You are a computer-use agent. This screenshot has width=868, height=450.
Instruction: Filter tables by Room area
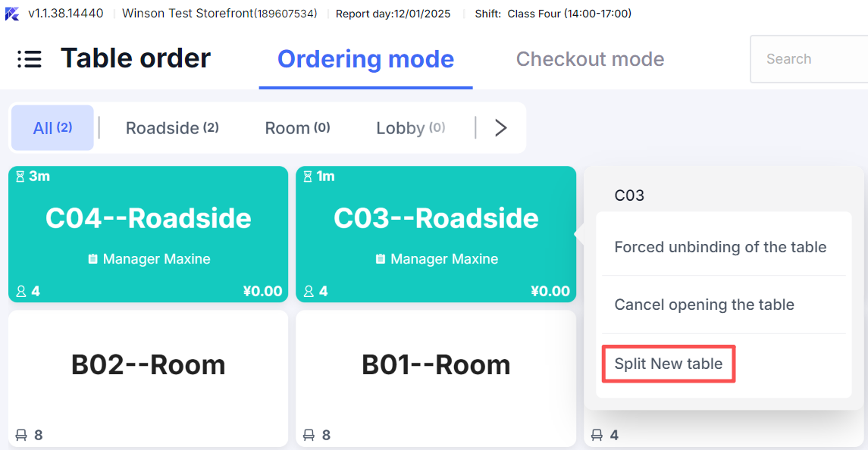pyautogui.click(x=297, y=128)
